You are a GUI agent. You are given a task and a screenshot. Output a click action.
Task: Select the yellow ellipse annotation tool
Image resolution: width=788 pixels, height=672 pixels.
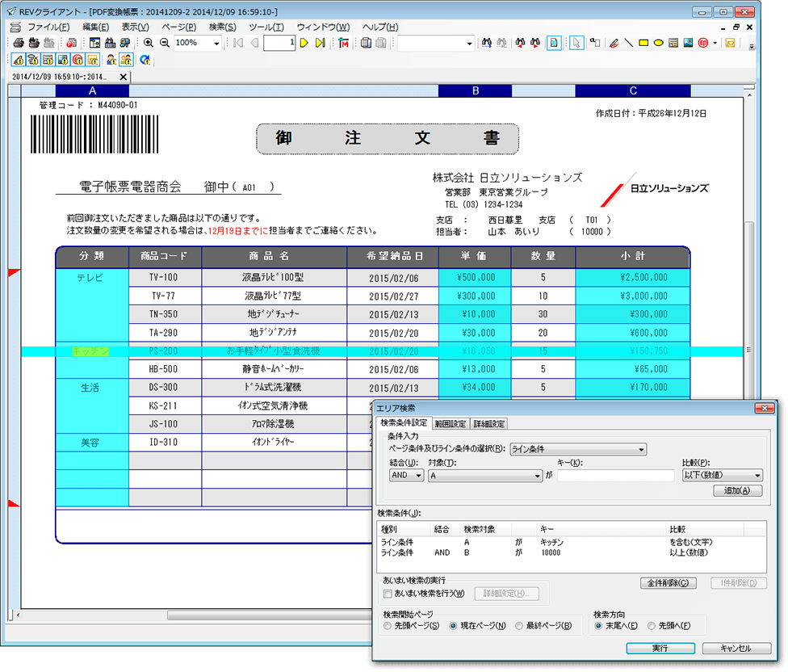point(658,43)
